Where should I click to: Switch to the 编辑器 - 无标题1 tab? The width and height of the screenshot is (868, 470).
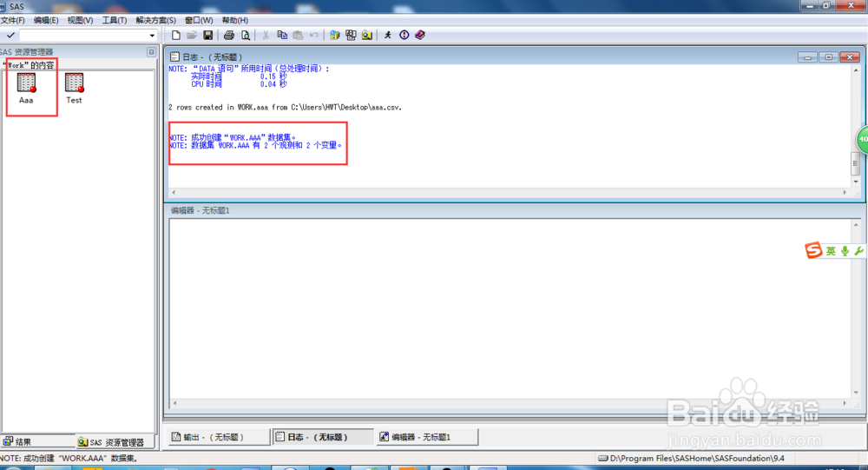click(427, 437)
